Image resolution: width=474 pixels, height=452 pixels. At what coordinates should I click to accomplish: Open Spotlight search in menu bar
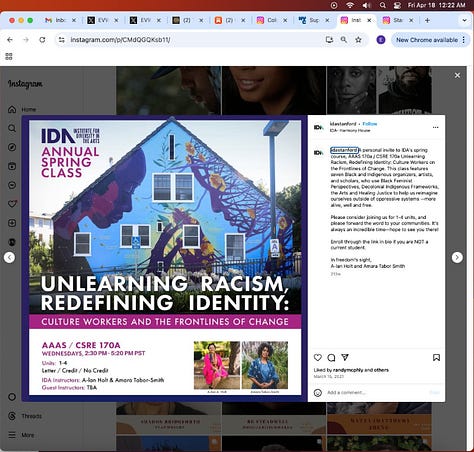(x=383, y=5)
